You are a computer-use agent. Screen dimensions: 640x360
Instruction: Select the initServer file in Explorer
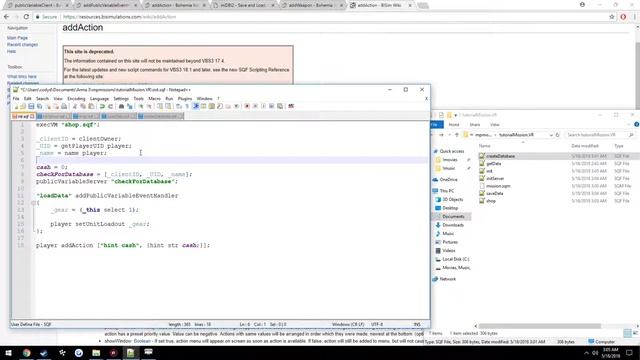coord(495,178)
